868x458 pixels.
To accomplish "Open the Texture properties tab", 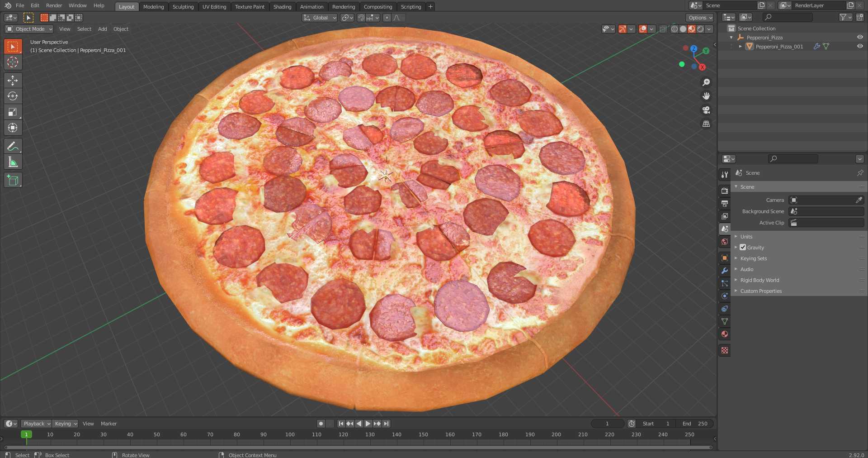I will point(725,350).
